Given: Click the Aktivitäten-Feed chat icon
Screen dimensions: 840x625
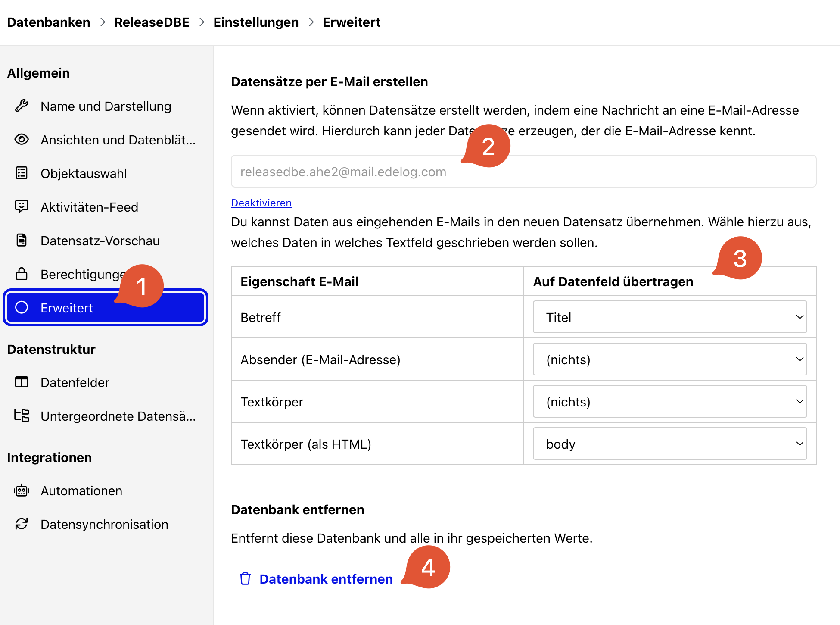Looking at the screenshot, I should coord(22,206).
